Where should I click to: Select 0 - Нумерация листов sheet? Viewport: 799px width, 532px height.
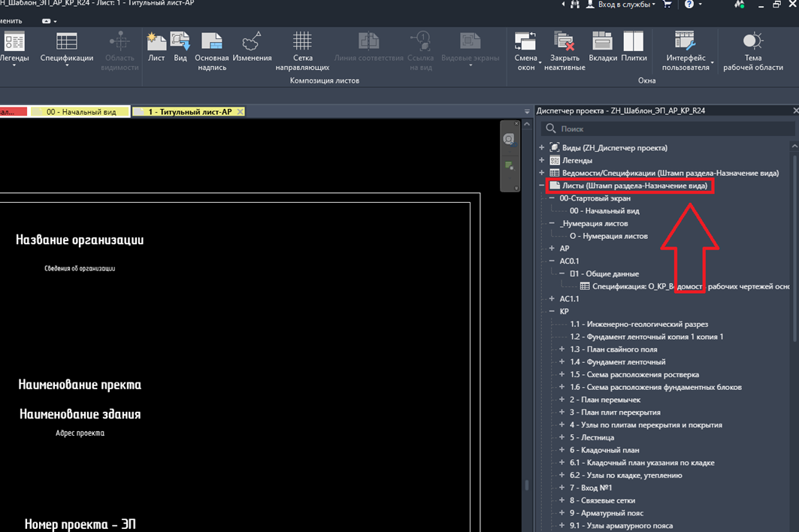609,236
